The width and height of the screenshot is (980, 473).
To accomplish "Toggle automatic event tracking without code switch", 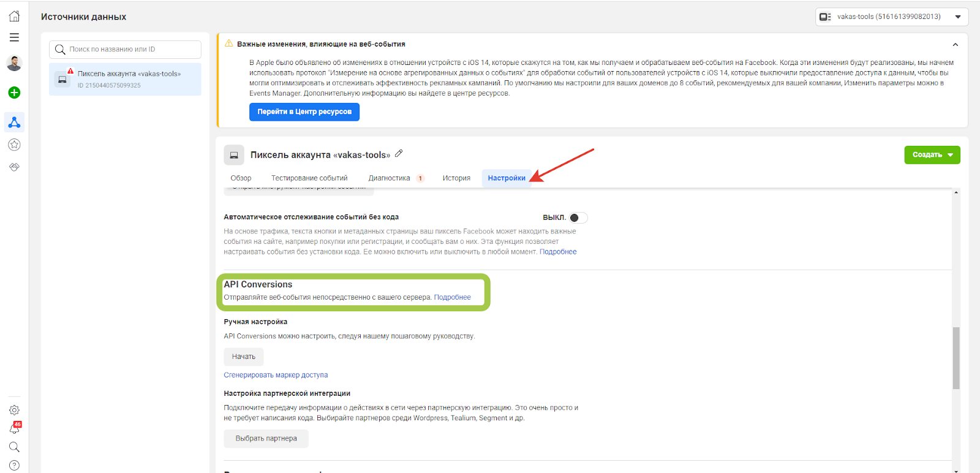I will coord(578,218).
